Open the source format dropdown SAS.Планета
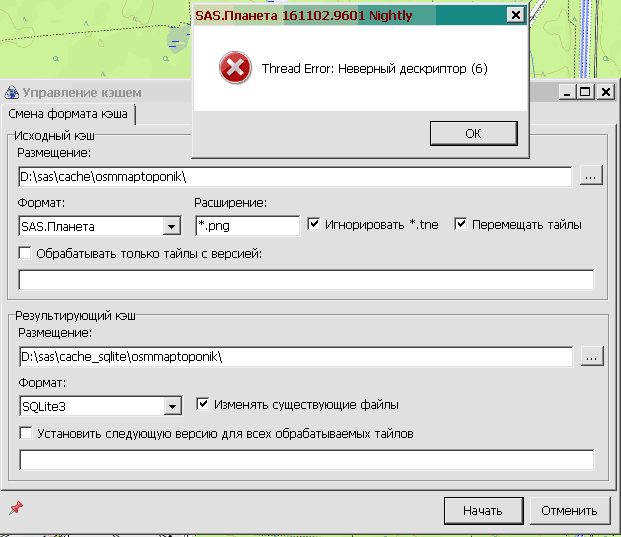Viewport: 621px width, 537px height. tap(171, 227)
